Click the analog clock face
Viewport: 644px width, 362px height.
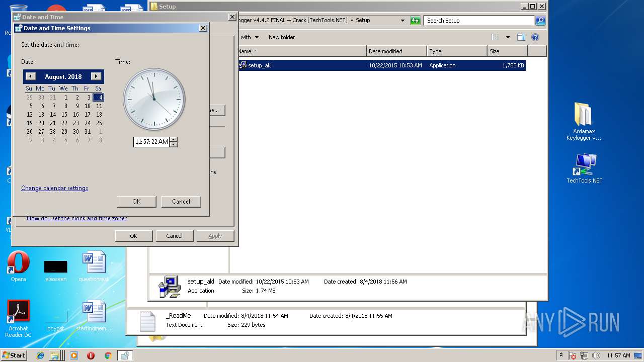(154, 100)
